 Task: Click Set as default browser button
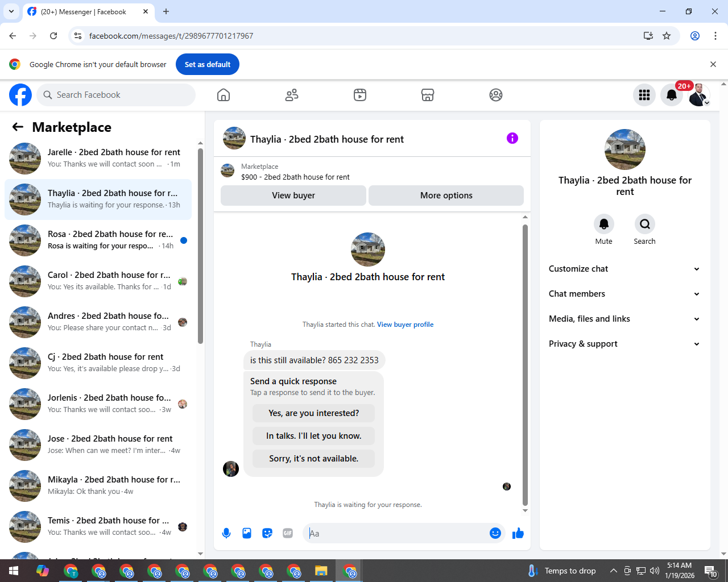[x=208, y=64]
